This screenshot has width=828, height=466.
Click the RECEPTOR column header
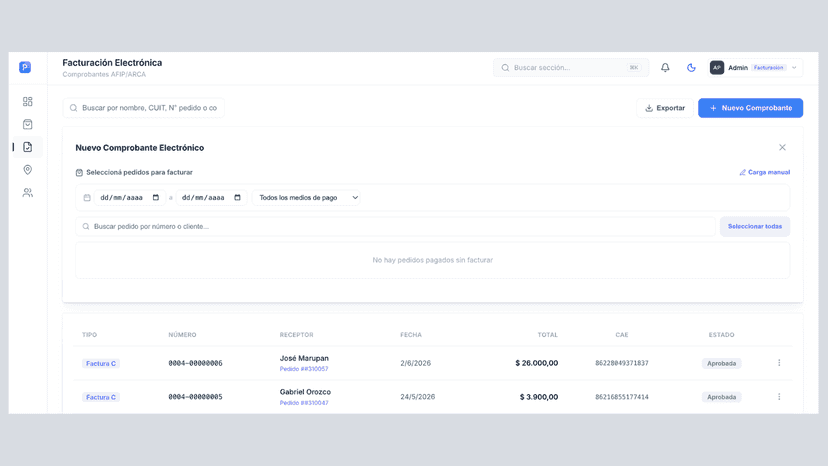296,335
